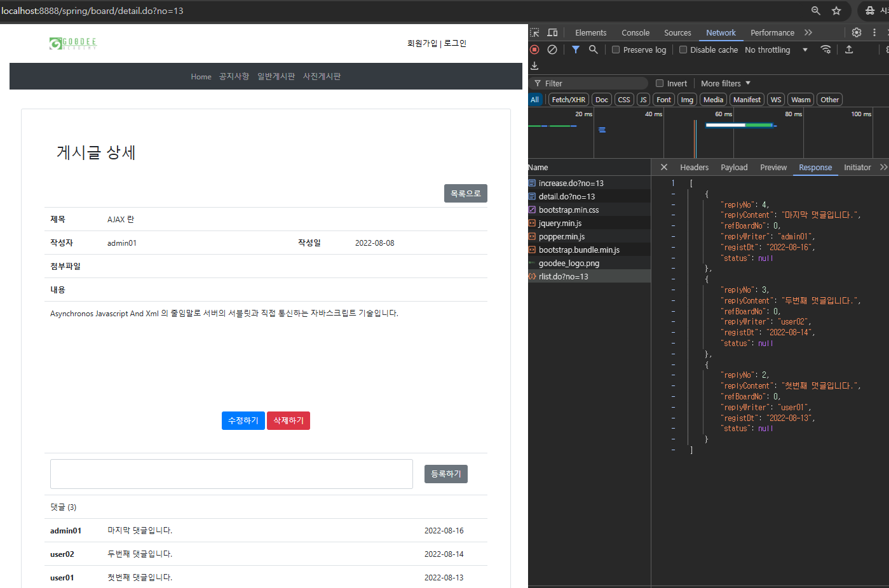Open network search with magnifier icon
This screenshot has height=588, width=889.
click(x=594, y=50)
